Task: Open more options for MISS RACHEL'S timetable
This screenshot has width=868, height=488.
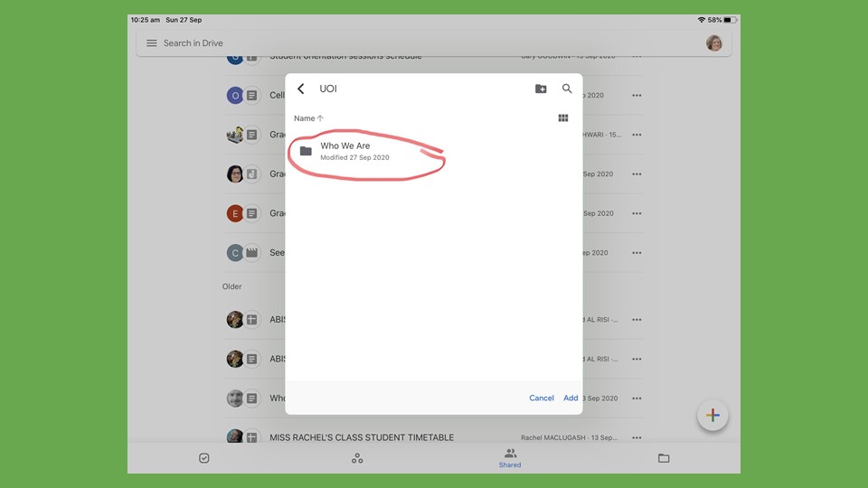Action: point(637,437)
